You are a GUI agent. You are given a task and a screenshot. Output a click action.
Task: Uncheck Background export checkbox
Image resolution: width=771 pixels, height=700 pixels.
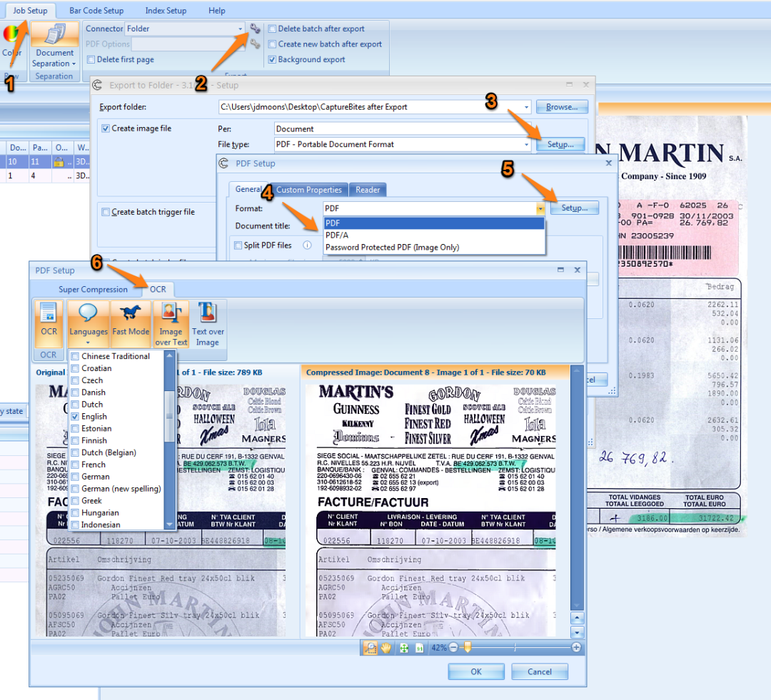tap(272, 59)
